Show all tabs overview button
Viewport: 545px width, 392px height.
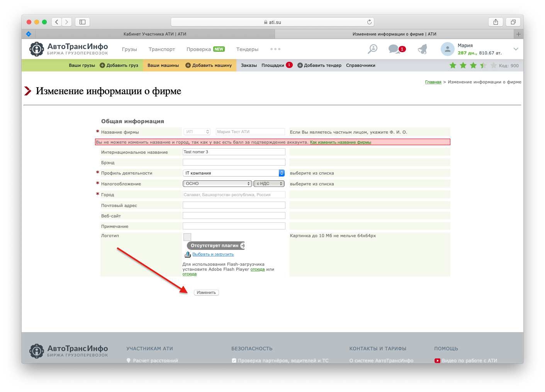coord(513,22)
